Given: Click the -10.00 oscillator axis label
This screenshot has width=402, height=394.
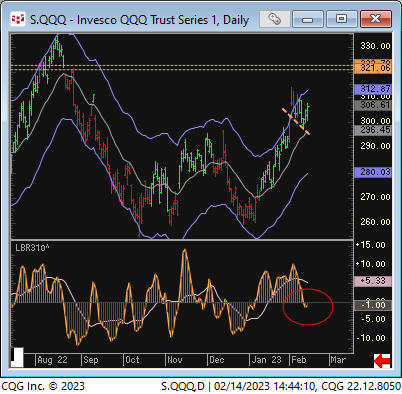Looking at the screenshot, I should [371, 338].
